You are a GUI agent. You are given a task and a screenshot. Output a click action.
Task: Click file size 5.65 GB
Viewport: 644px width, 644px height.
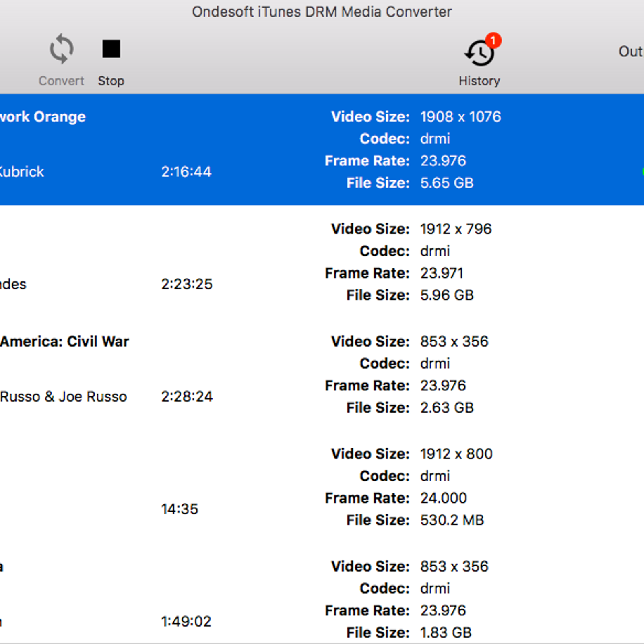(447, 183)
